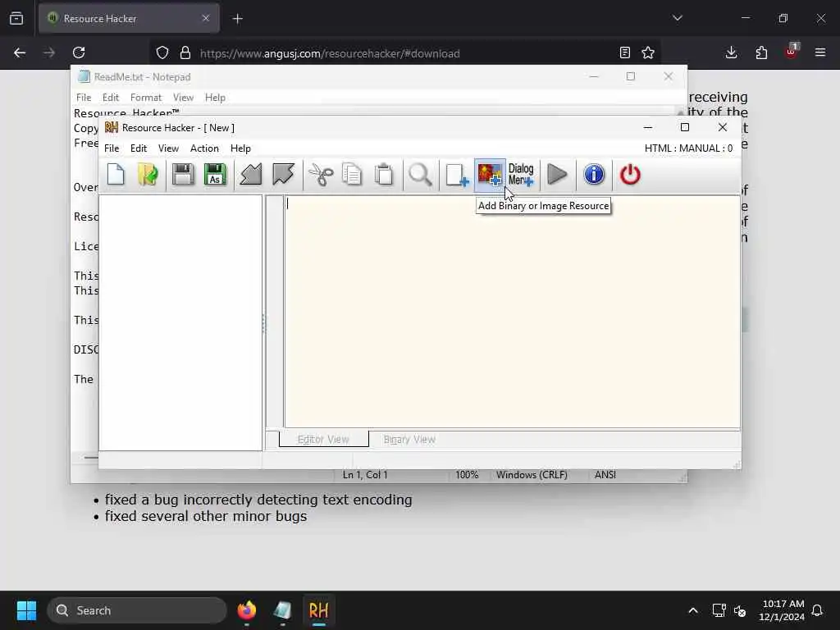Click Firefox icon in the taskbar
The image size is (840, 630).
tap(247, 610)
